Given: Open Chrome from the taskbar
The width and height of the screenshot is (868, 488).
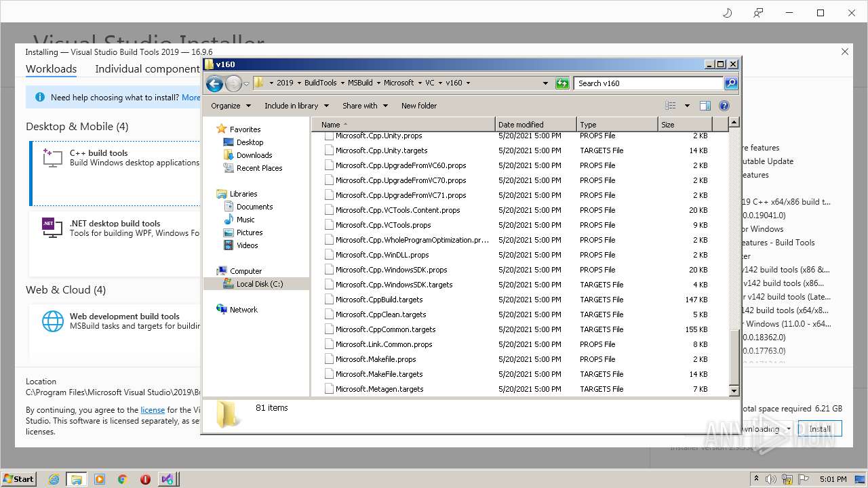Looking at the screenshot, I should pos(123,479).
